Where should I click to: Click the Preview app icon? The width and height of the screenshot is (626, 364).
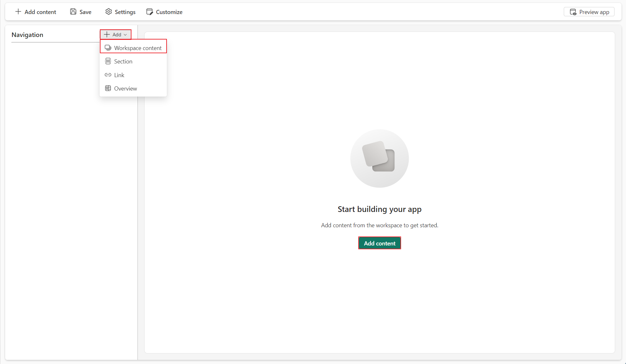[573, 12]
